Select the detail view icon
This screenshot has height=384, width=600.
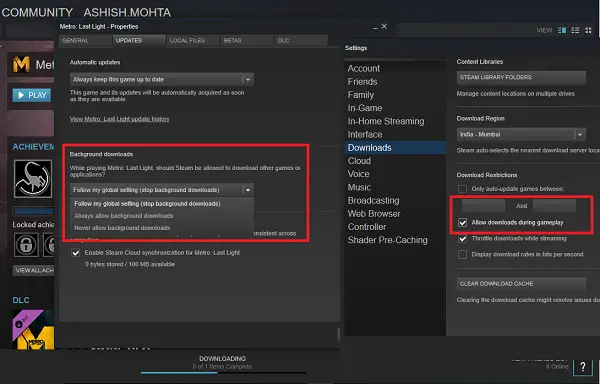click(x=562, y=30)
